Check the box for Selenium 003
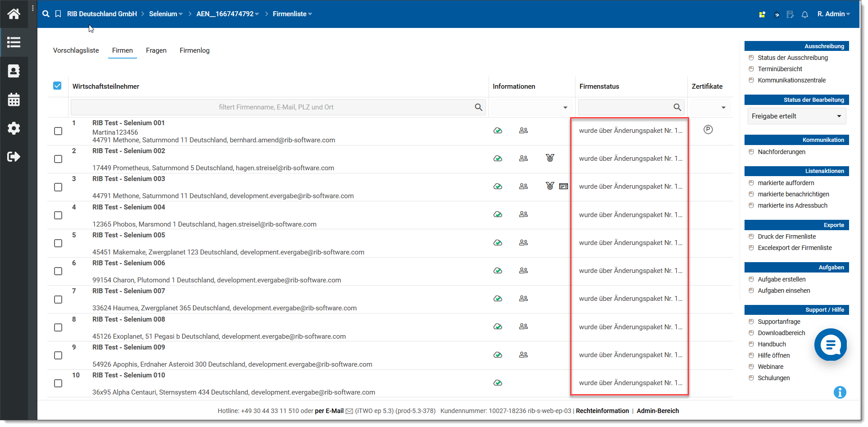 pos(58,187)
